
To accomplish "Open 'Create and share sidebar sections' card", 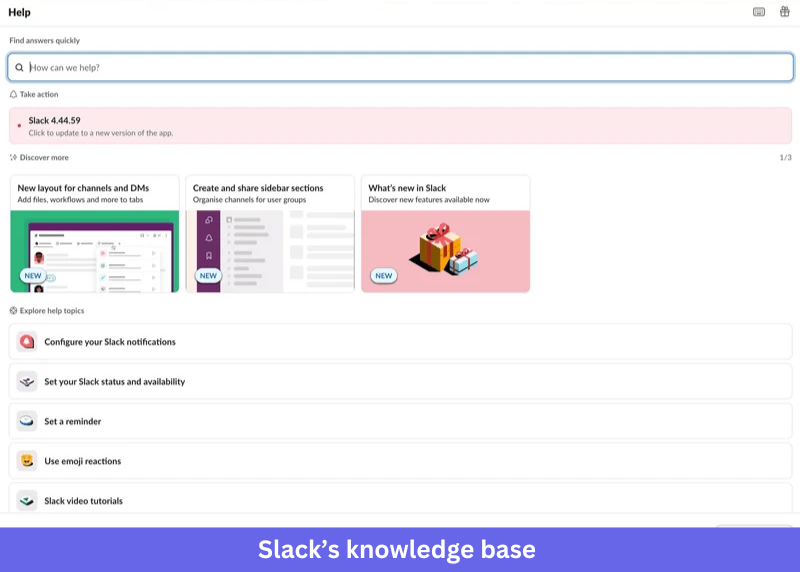I will point(270,234).
